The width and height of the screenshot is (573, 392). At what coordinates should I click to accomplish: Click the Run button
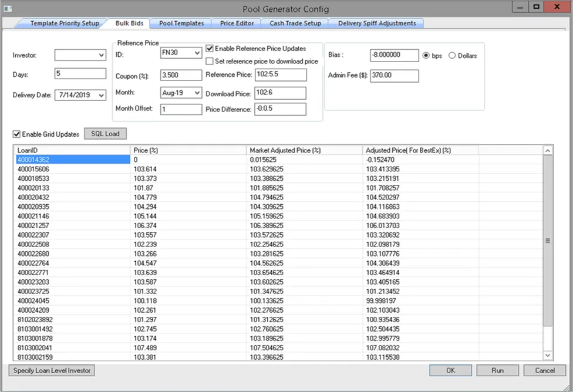point(497,370)
